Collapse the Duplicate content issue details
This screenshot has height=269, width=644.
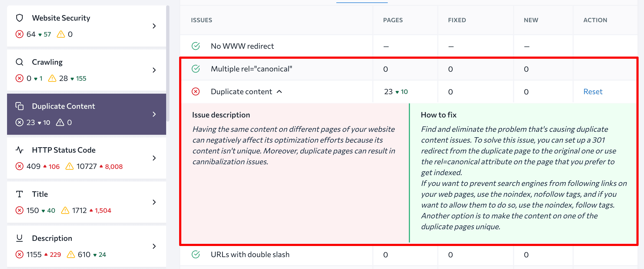[x=280, y=91]
